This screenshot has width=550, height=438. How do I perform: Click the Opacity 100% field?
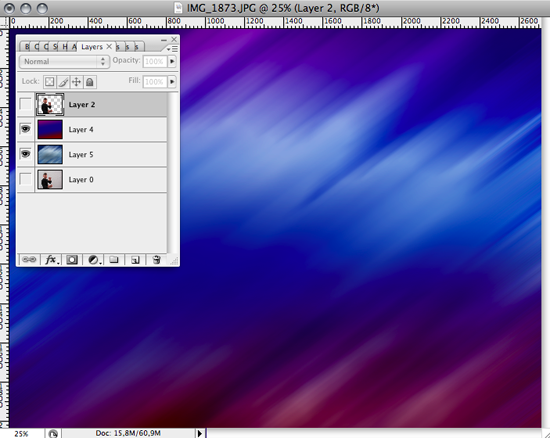(154, 62)
